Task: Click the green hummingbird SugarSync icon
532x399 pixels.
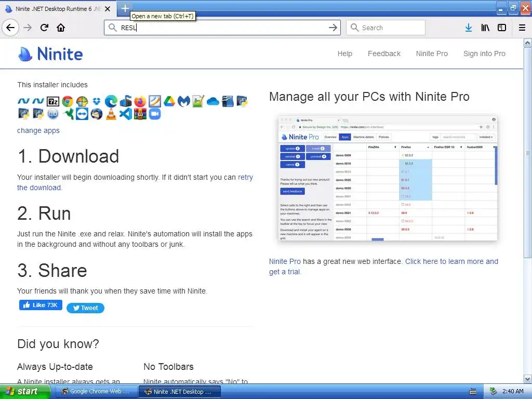Action: click(68, 114)
